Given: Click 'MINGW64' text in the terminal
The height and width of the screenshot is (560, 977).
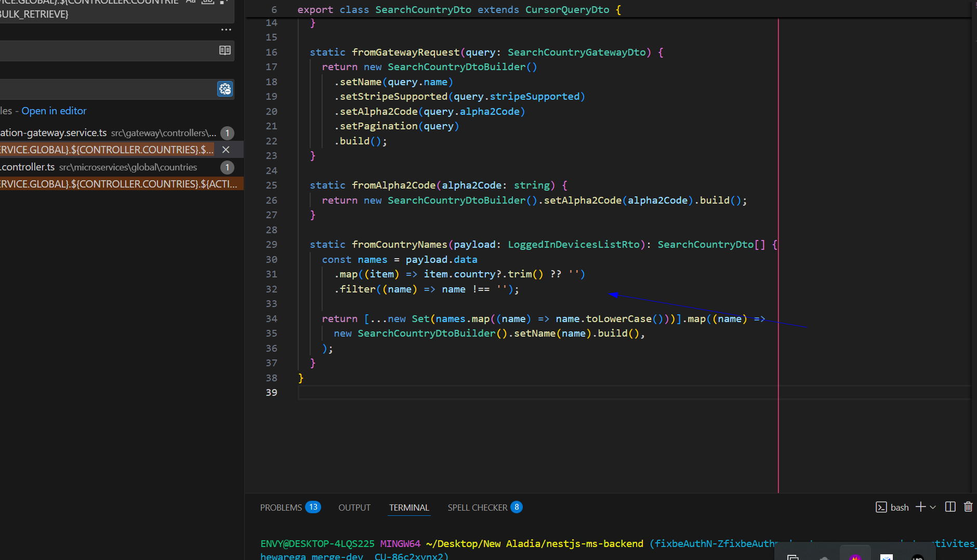Looking at the screenshot, I should [x=400, y=543].
